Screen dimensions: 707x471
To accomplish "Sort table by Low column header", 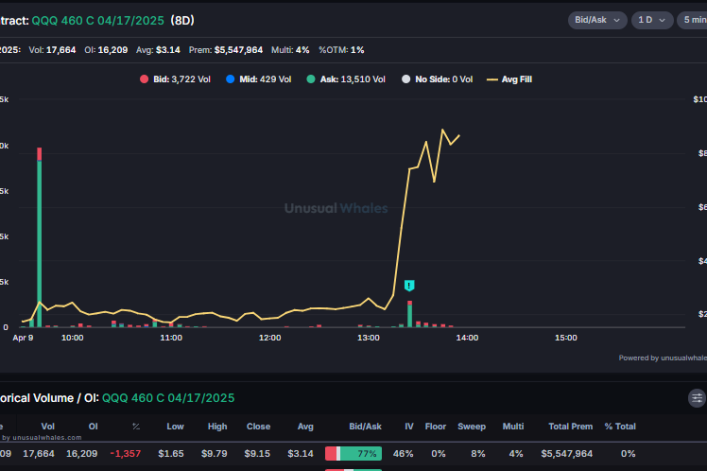I will pos(175,426).
